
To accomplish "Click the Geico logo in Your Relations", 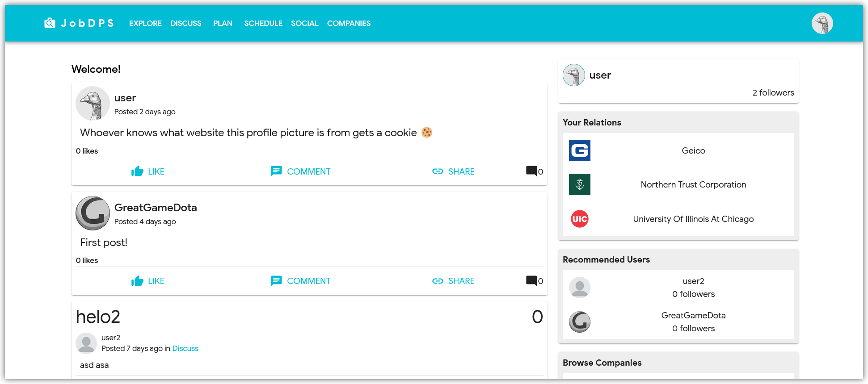I will coord(579,150).
